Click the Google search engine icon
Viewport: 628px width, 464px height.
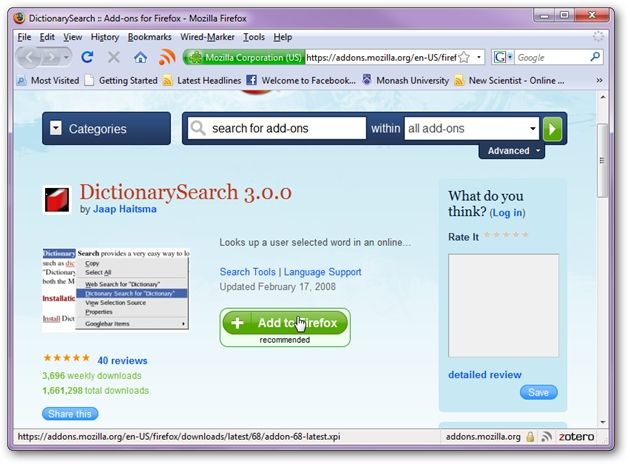coord(499,57)
